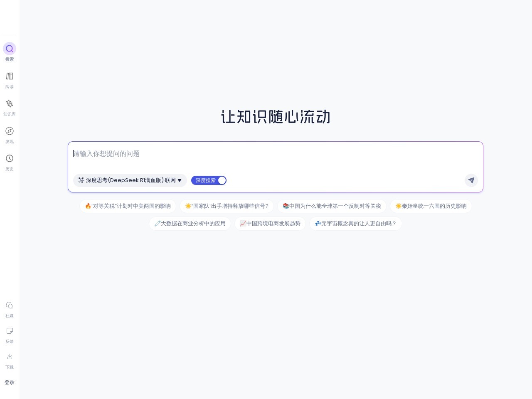
Task: Select the suggested topic about 对等关税 impact
Action: [x=128, y=206]
